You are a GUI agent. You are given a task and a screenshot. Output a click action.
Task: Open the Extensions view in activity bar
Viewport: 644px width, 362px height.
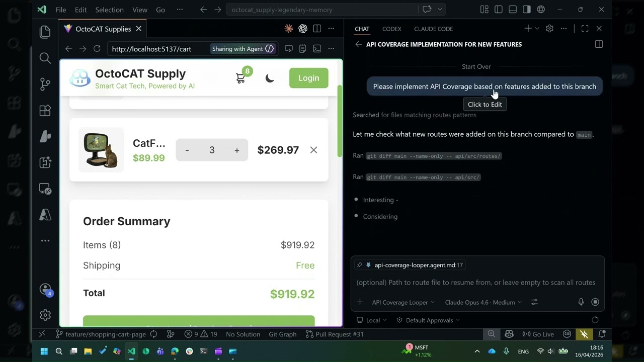pyautogui.click(x=45, y=110)
